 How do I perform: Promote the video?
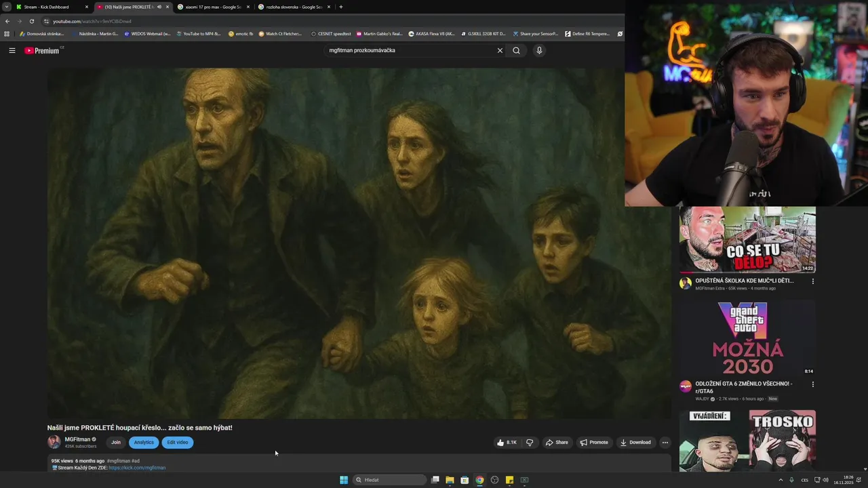pyautogui.click(x=594, y=443)
